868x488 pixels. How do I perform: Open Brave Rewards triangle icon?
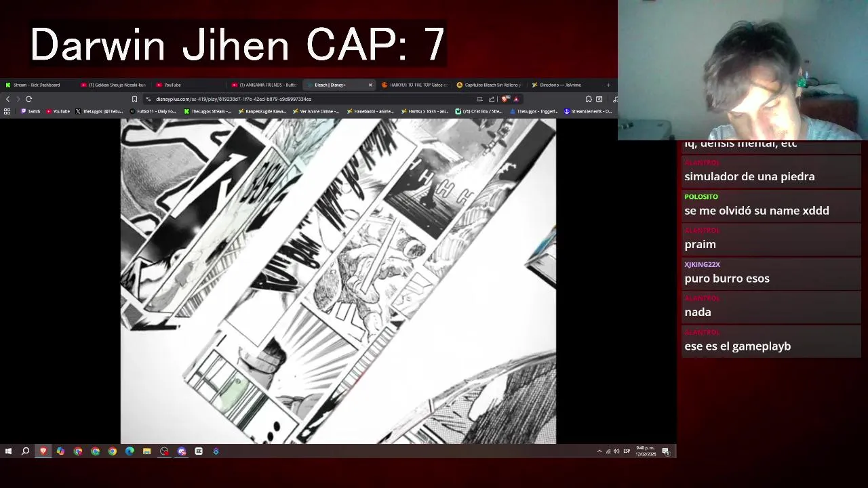[515, 99]
